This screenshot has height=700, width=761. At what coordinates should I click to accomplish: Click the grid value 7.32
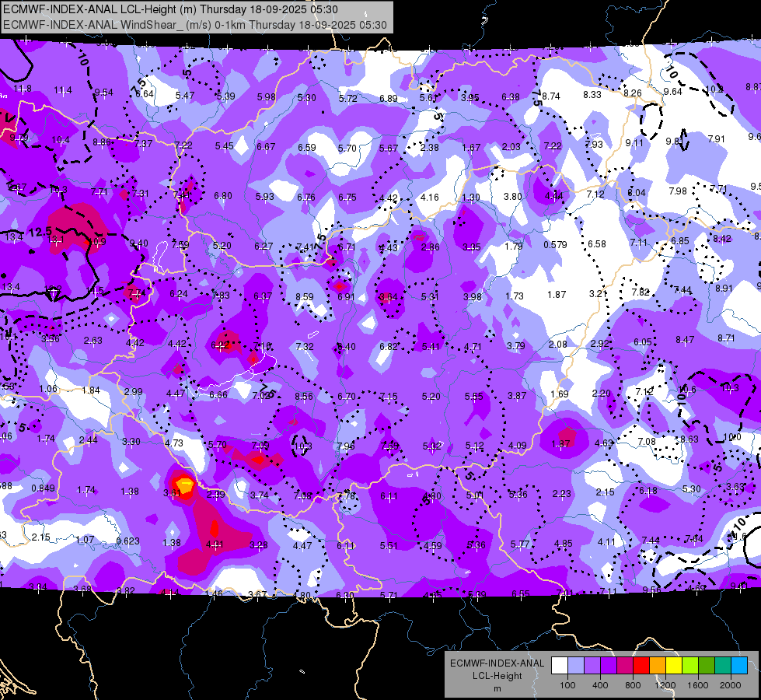pos(304,346)
